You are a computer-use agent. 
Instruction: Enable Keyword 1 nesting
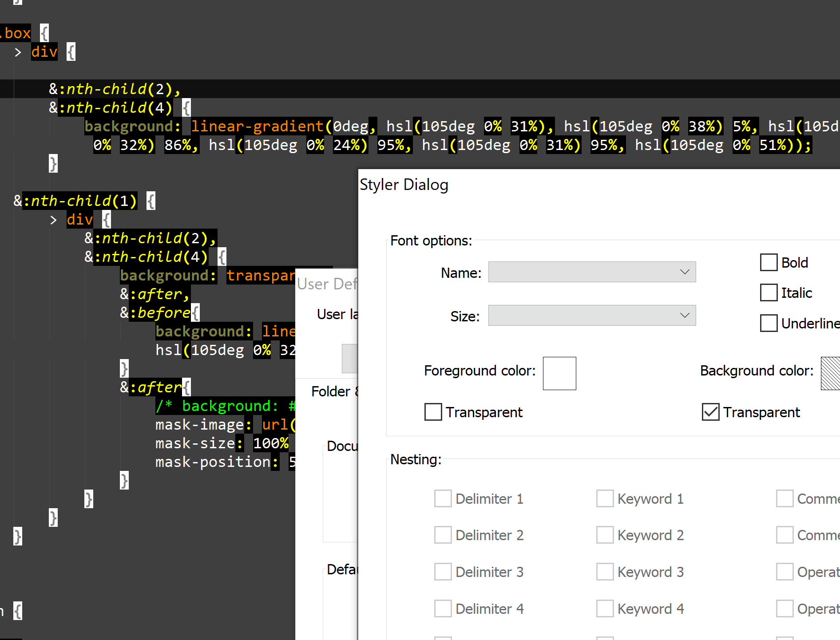[x=605, y=498]
